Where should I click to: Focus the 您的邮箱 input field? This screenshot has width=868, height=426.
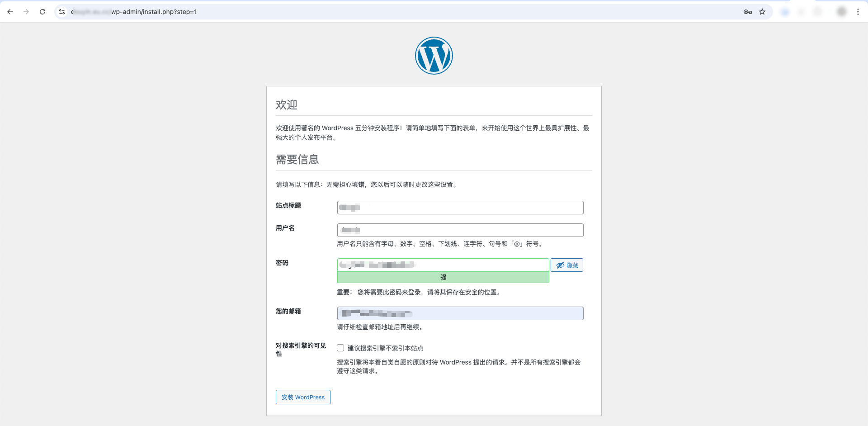pos(460,313)
